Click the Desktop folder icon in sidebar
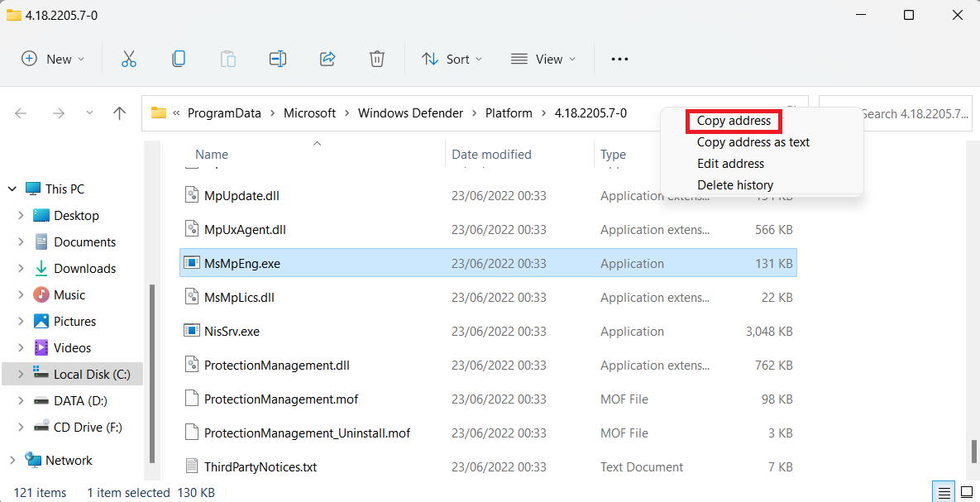The image size is (980, 502). click(41, 215)
